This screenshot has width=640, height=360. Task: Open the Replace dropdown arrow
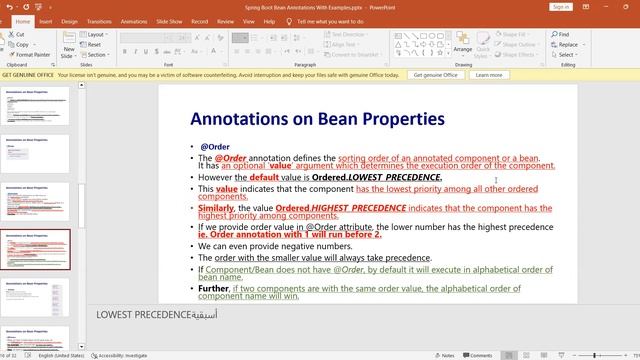[x=584, y=44]
